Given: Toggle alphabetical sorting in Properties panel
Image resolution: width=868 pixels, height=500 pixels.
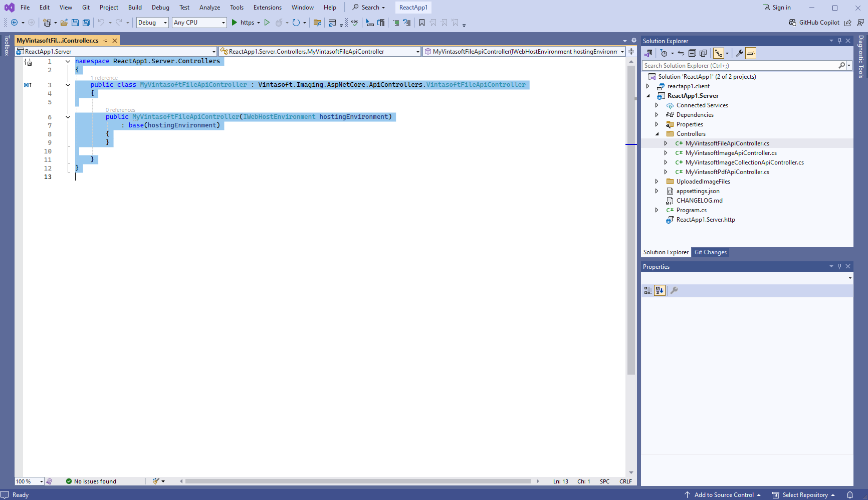Looking at the screenshot, I should tap(660, 290).
